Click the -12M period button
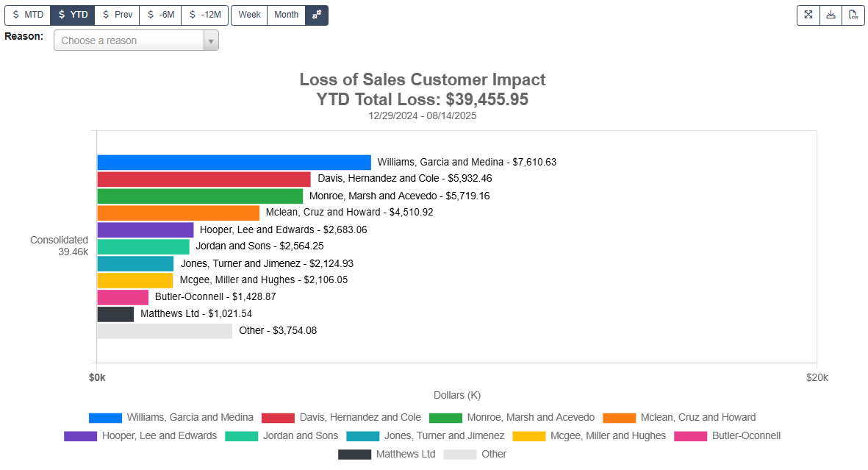This screenshot has width=868, height=470. click(x=204, y=15)
